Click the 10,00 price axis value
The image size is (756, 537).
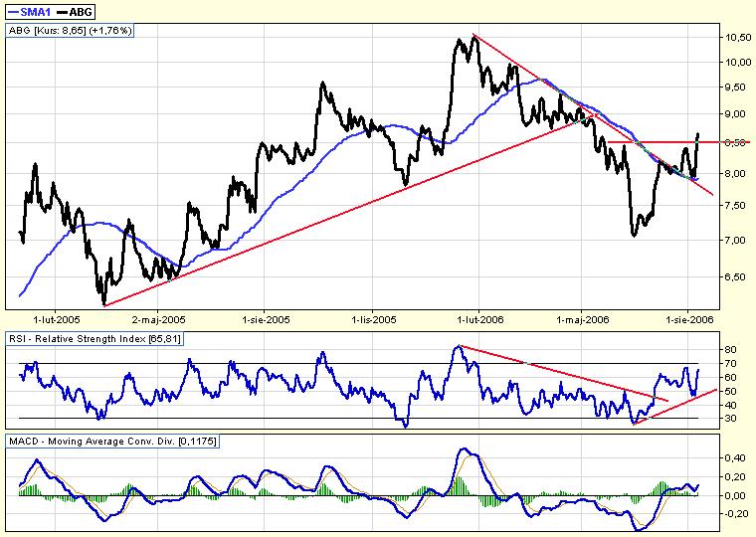pyautogui.click(x=738, y=62)
